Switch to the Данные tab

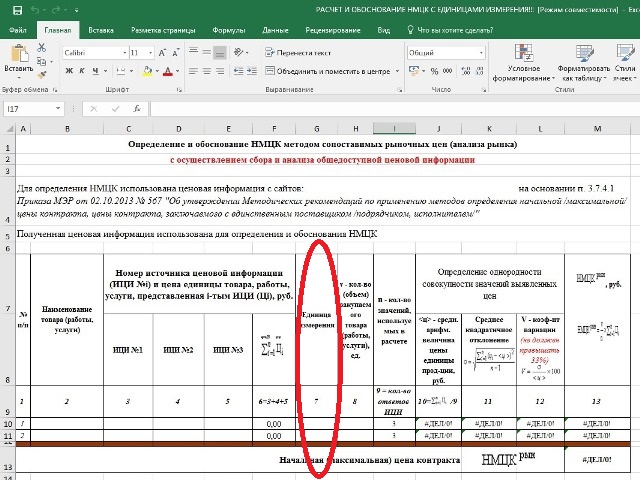[x=275, y=30]
